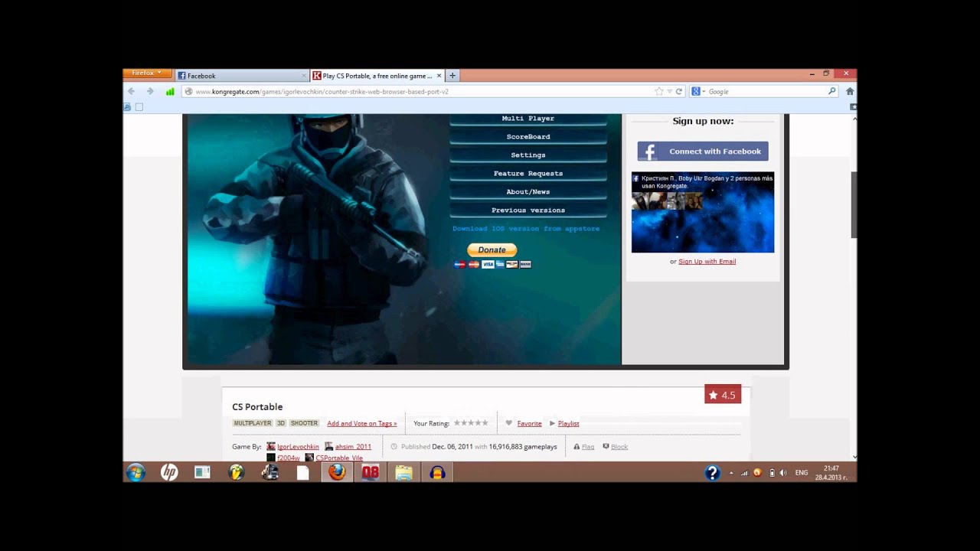
Task: Click the heart icon next to Favorite
Action: 508,423
